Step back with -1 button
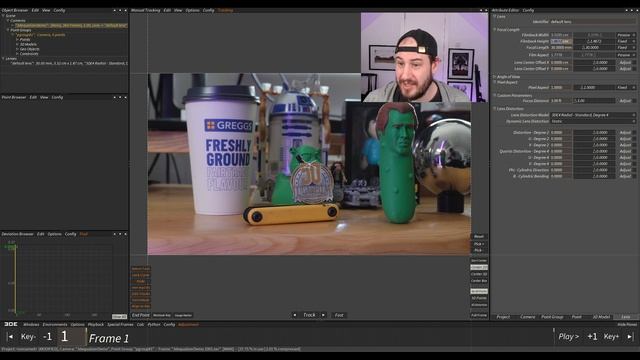640x360 pixels. [x=47, y=337]
